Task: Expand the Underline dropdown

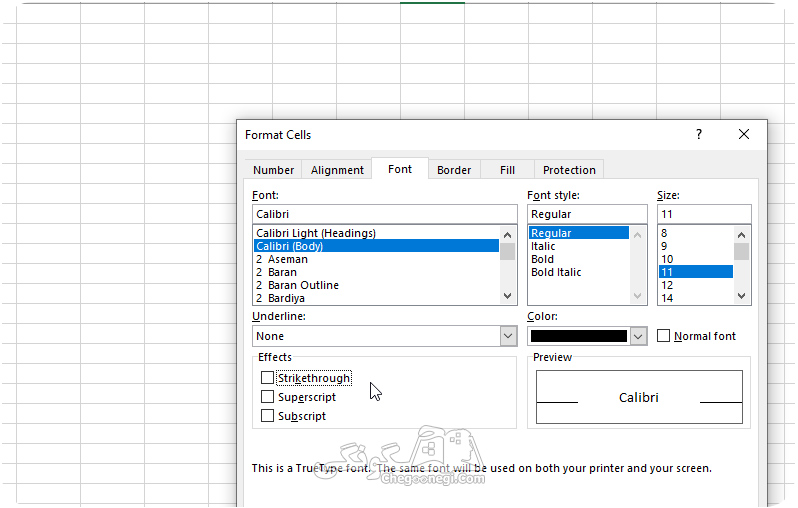Action: coord(508,336)
